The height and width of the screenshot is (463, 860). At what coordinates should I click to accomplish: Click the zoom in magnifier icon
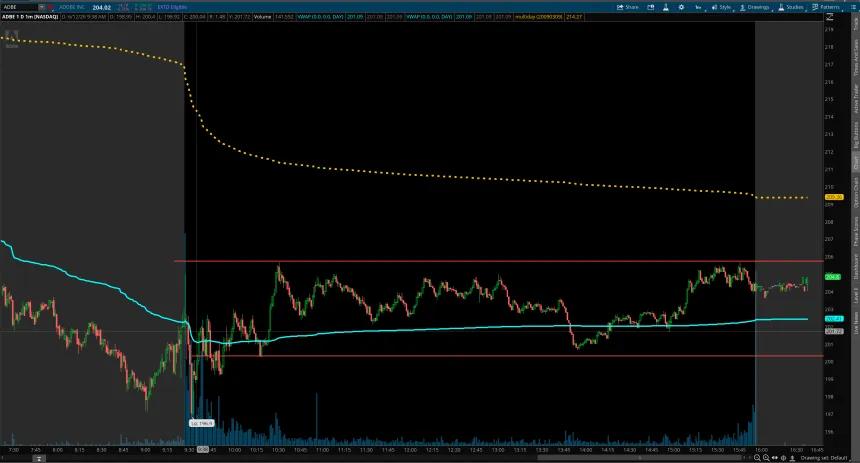coord(766,458)
